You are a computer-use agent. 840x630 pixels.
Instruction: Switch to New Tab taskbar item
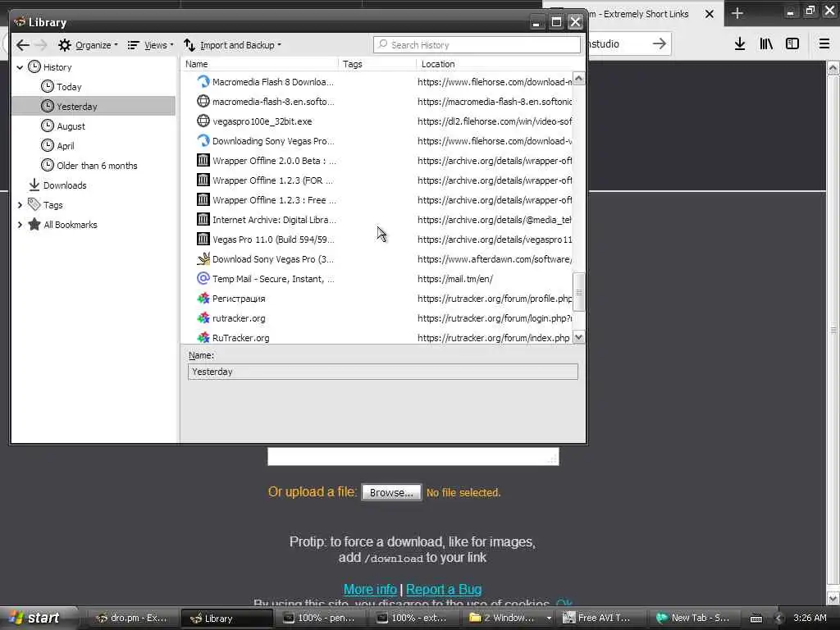point(695,618)
